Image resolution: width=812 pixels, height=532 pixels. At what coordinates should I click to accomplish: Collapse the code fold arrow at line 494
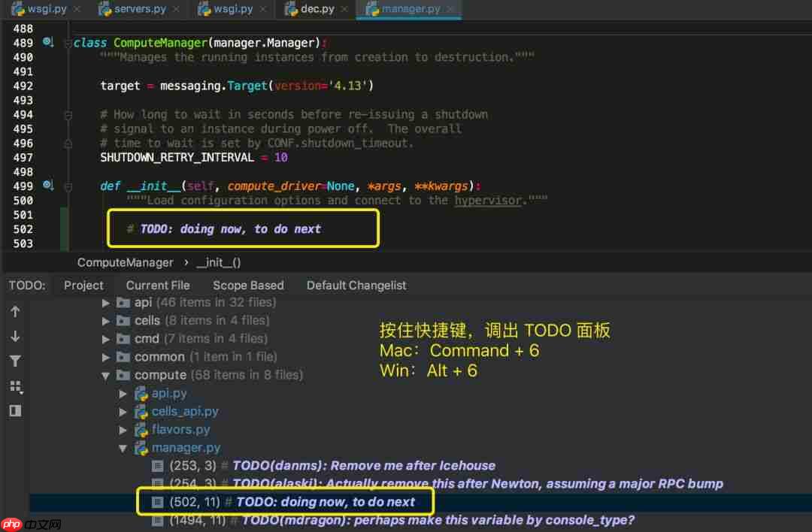coord(68,114)
